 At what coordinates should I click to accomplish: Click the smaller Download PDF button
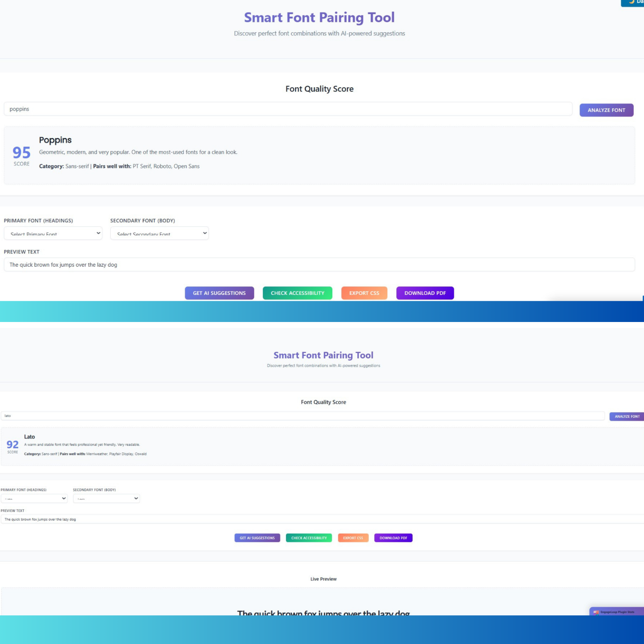[x=393, y=538]
